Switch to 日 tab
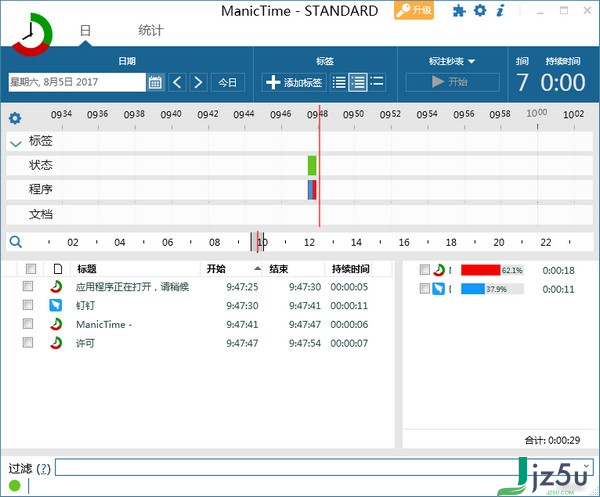 tap(85, 31)
